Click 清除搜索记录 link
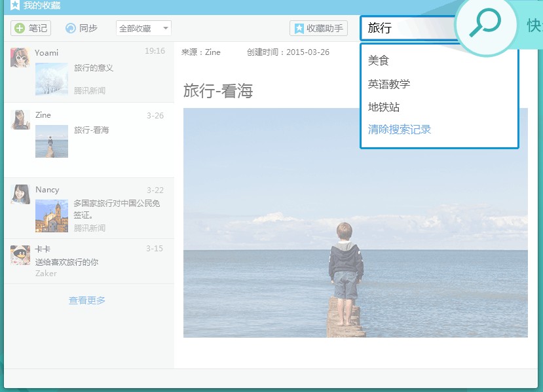The height and width of the screenshot is (392, 543). [400, 130]
